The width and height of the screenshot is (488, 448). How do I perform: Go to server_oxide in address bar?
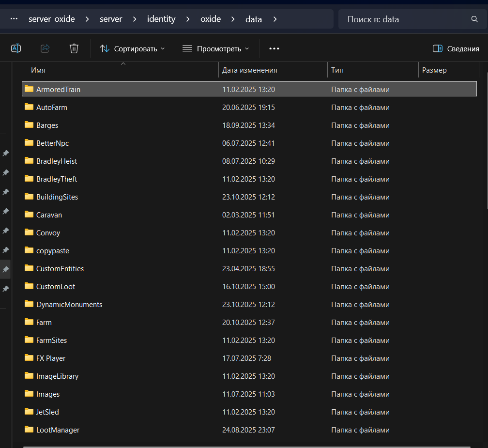click(52, 19)
